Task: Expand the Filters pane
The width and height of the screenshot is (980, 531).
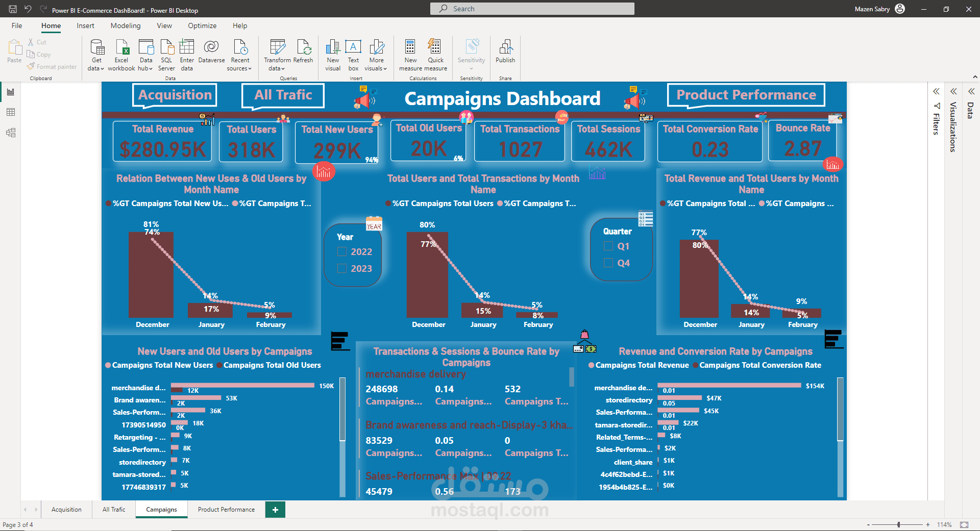Action: [x=936, y=91]
